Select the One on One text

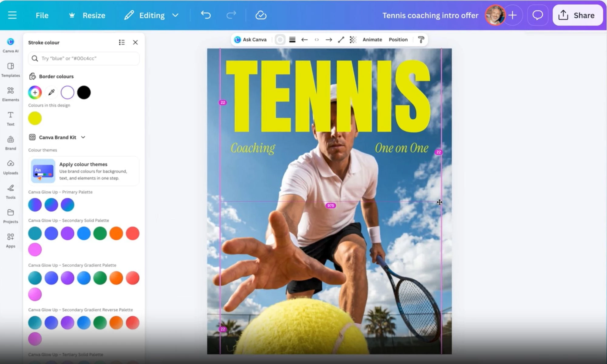pos(402,148)
